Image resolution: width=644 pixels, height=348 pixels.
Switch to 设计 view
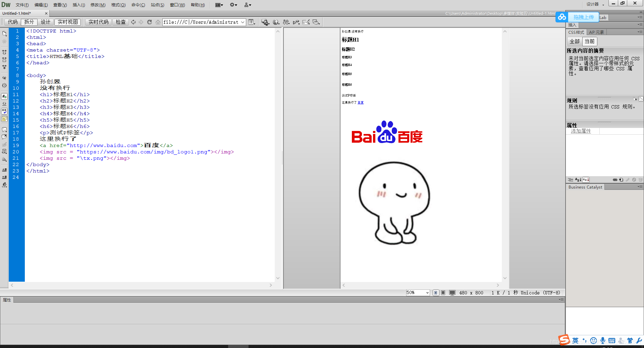tap(45, 22)
